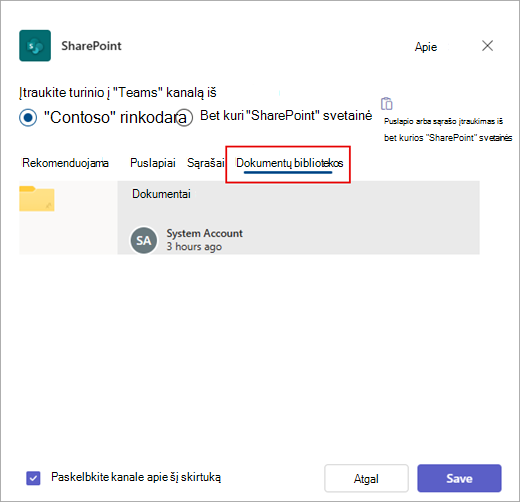This screenshot has width=520, height=502.
Task: Select the "Contoso" rinkodara radio button
Action: click(28, 117)
